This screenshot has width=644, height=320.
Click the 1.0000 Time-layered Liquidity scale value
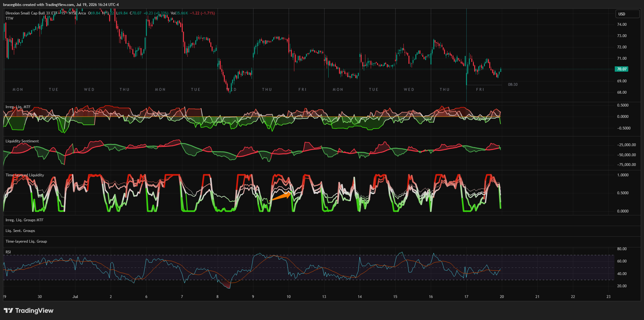pos(623,175)
